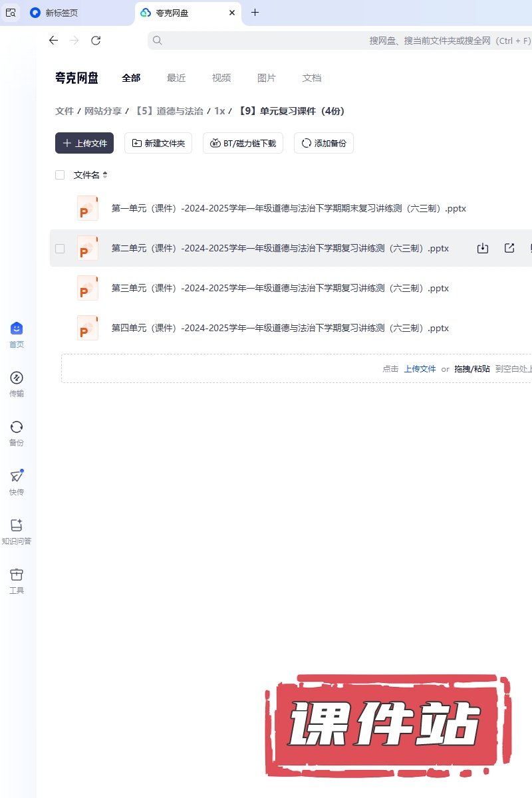Switch to the 视频 tab
Viewport: 532px width, 798px height.
[x=221, y=78]
